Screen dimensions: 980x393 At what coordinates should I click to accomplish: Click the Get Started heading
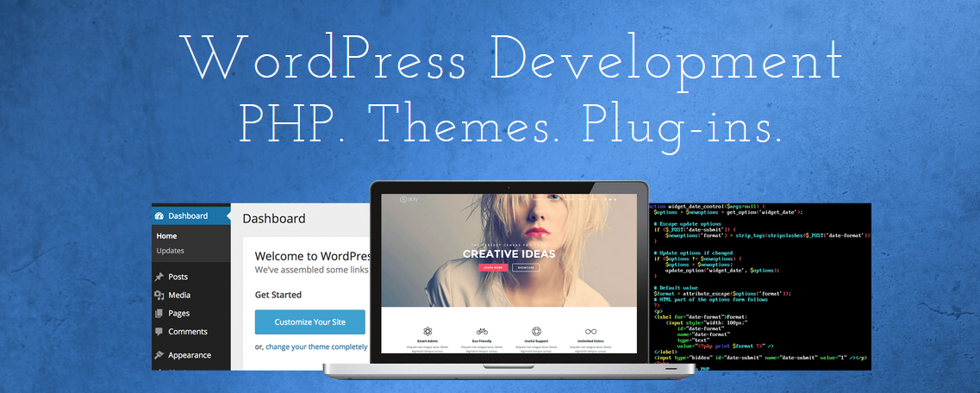click(278, 295)
